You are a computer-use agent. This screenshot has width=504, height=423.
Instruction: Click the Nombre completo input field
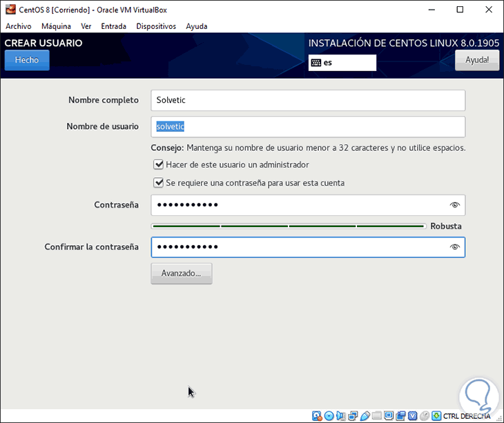pos(308,100)
